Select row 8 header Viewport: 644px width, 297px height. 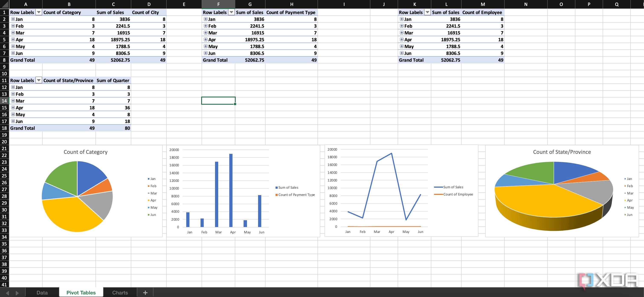coord(4,60)
